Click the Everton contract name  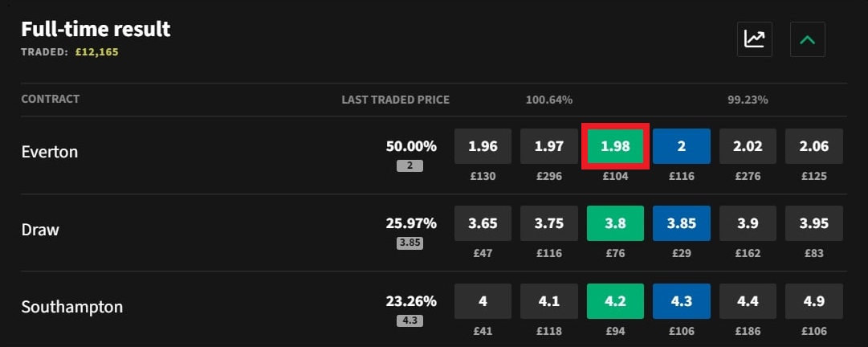point(49,151)
